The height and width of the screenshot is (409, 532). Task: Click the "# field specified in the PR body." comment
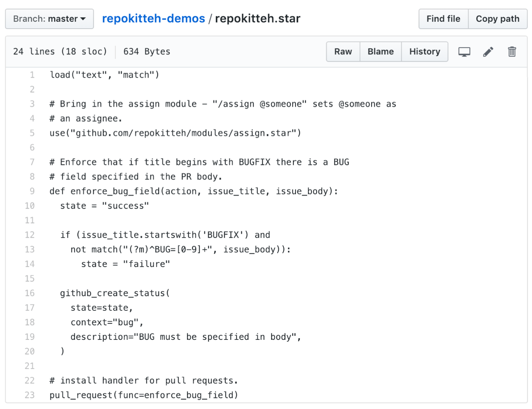136,177
